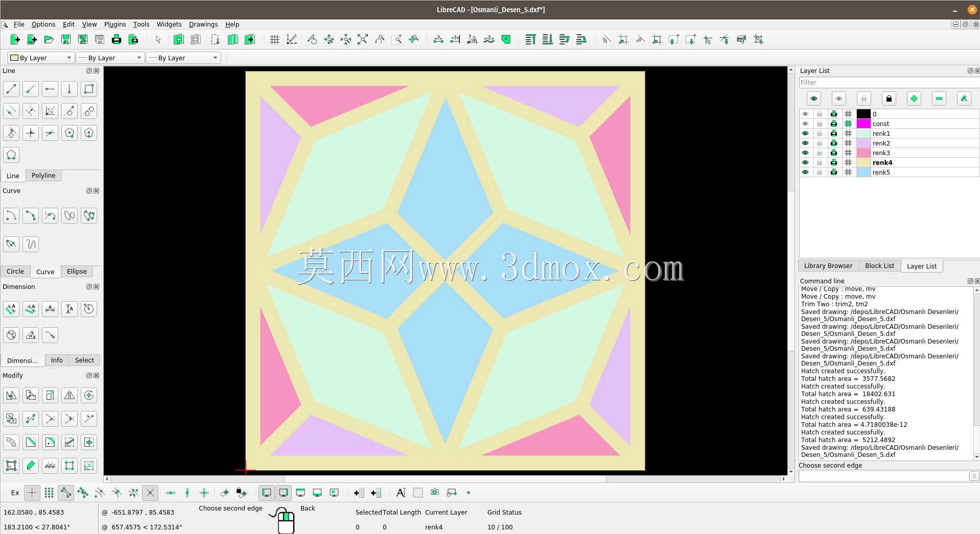Toggle Exclusive snap mode Ex
Viewport: 980px width, 534px height.
[x=15, y=493]
